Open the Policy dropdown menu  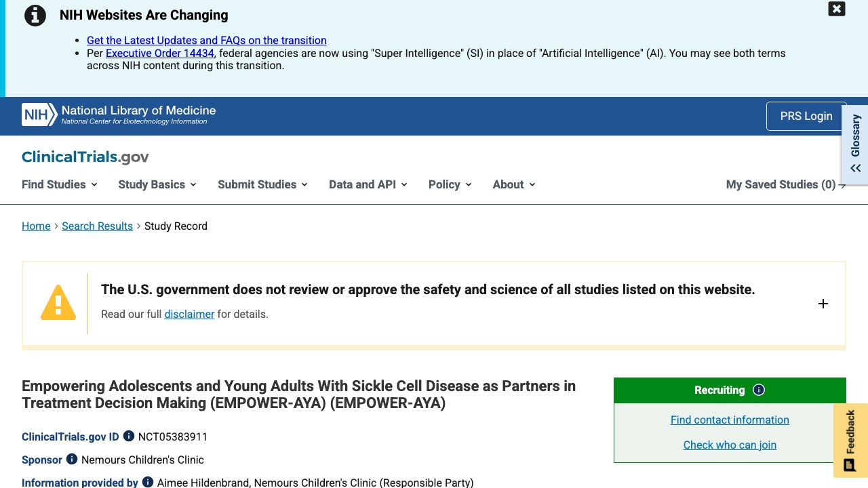[450, 184]
